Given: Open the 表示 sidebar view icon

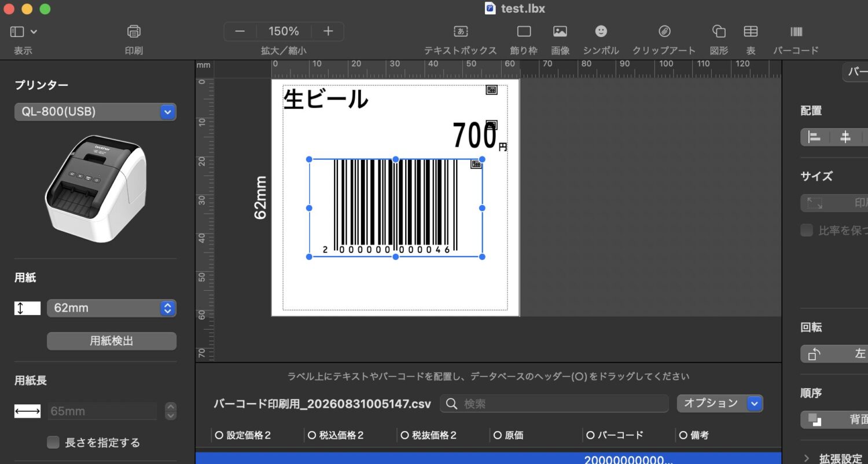Looking at the screenshot, I should pos(17,31).
